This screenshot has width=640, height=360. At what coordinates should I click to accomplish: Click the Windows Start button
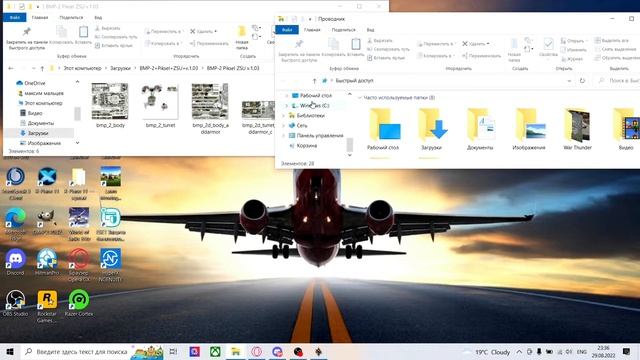tap(10, 351)
